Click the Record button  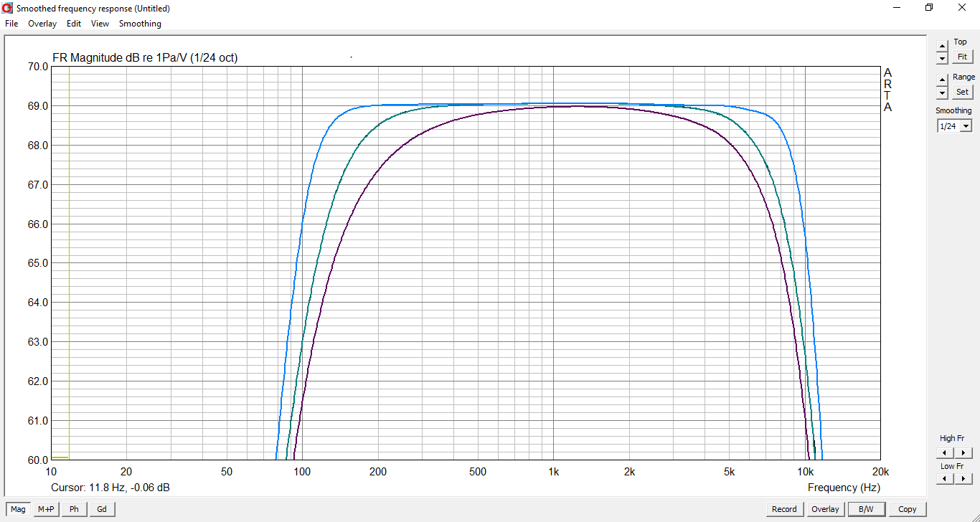(x=784, y=509)
